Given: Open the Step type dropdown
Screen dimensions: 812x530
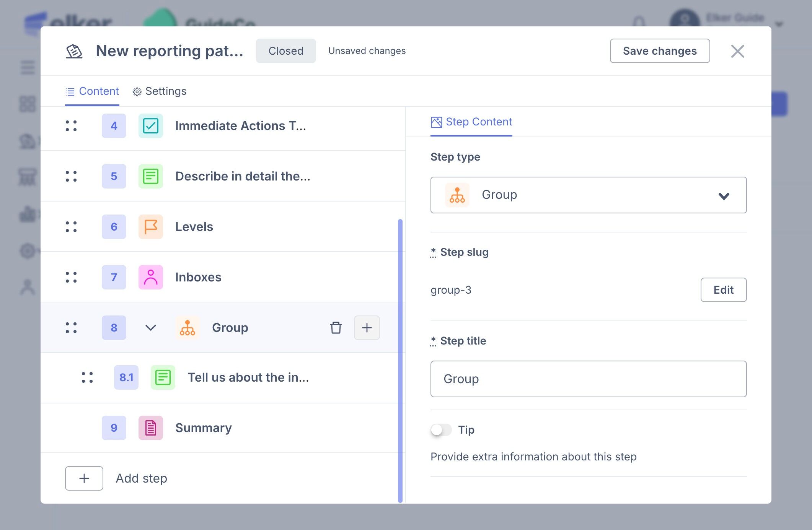Looking at the screenshot, I should point(588,195).
